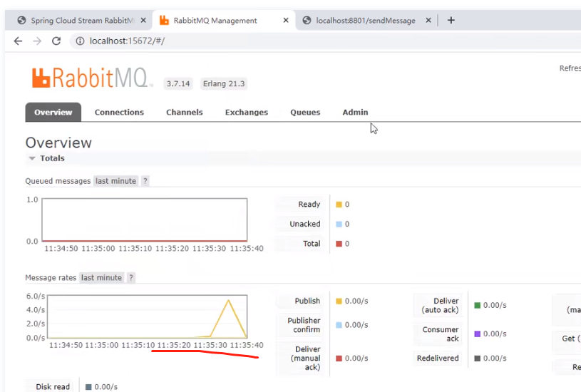The image size is (581, 392).
Task: Click the Publish label
Action: click(307, 301)
